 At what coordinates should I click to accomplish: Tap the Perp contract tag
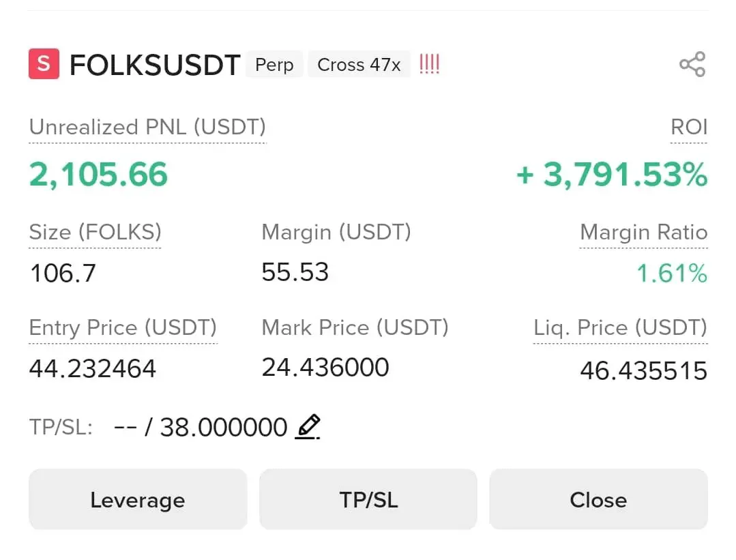click(274, 65)
